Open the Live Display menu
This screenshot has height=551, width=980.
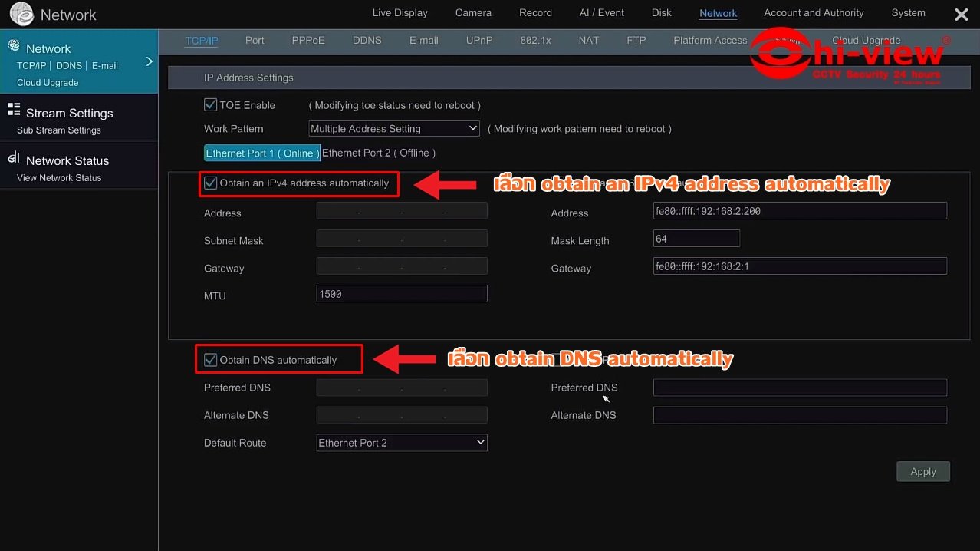[400, 13]
